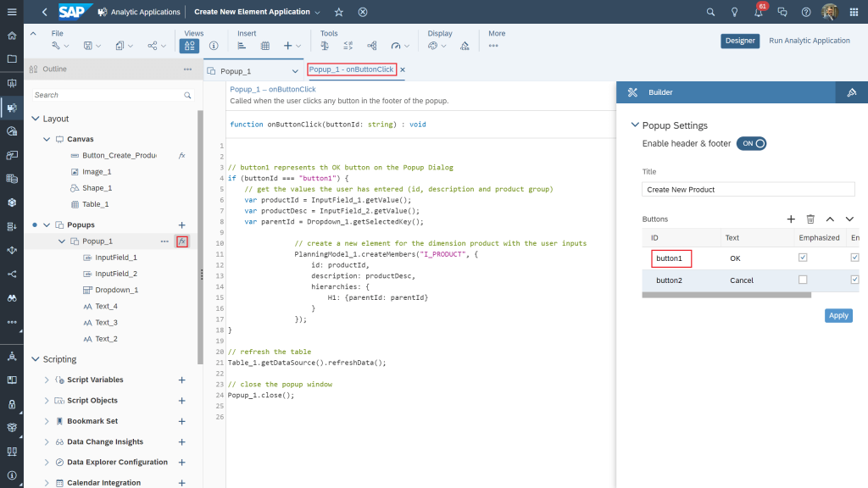
Task: Toggle the Outline view icon
Action: [x=189, y=46]
